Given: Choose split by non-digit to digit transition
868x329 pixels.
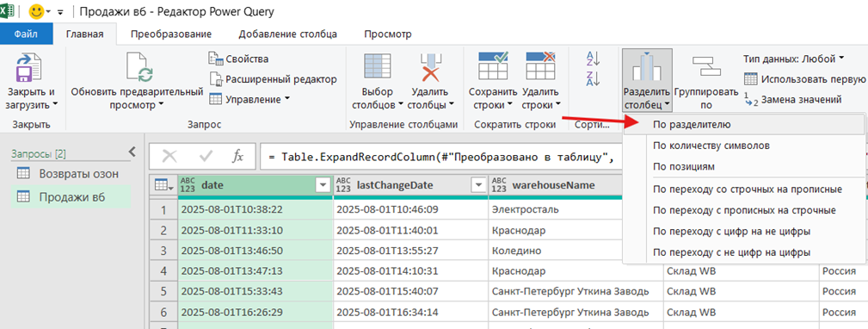Looking at the screenshot, I should click(744, 252).
